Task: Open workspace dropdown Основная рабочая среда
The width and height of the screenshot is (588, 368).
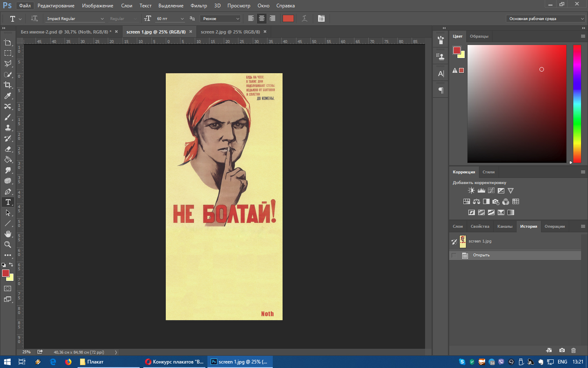Action: coord(546,19)
